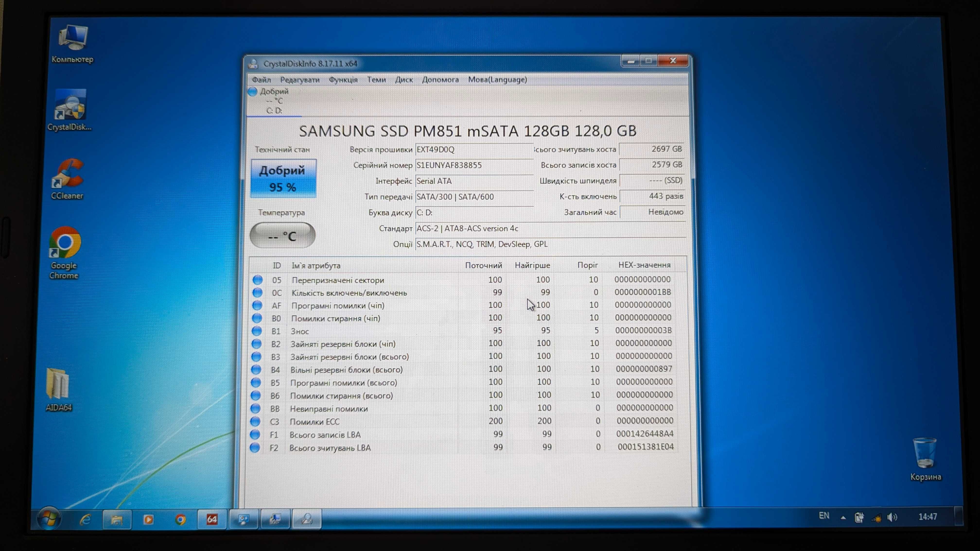Switch to AIDA64 taskbar button
The image size is (980, 551).
[x=212, y=519]
